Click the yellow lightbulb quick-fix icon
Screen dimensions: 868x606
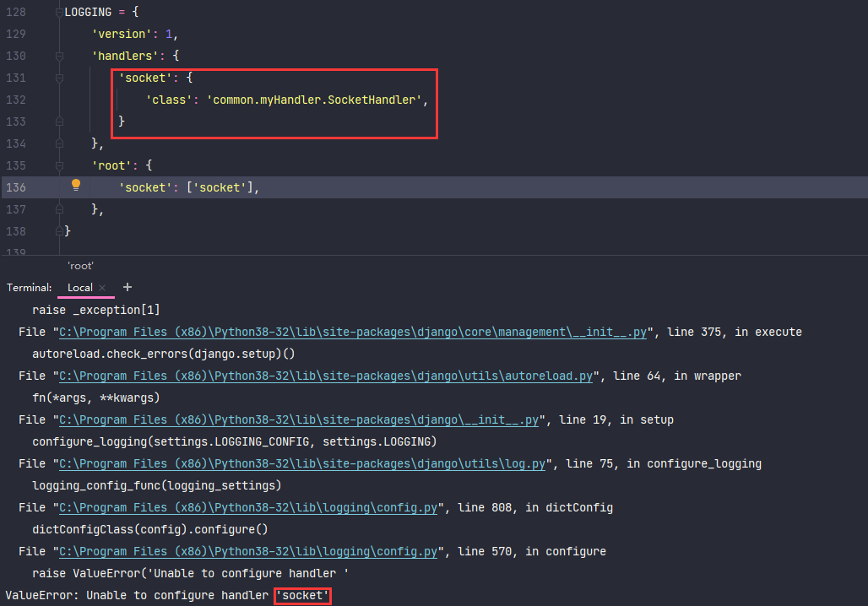click(76, 186)
